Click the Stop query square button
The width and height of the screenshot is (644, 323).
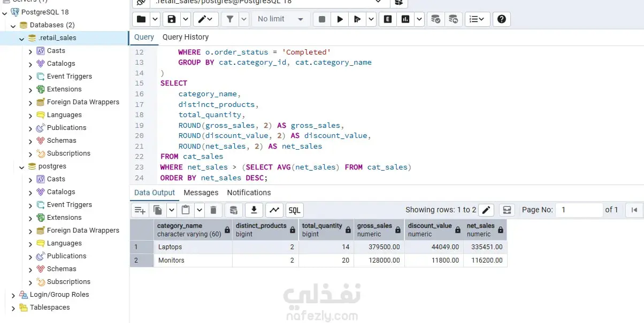[x=321, y=19]
